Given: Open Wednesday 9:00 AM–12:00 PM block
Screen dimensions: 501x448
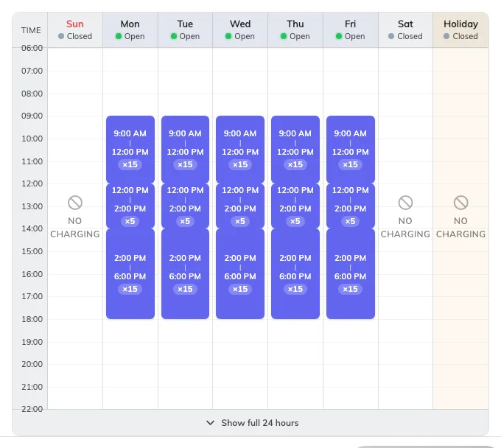Looking at the screenshot, I should [x=240, y=150].
